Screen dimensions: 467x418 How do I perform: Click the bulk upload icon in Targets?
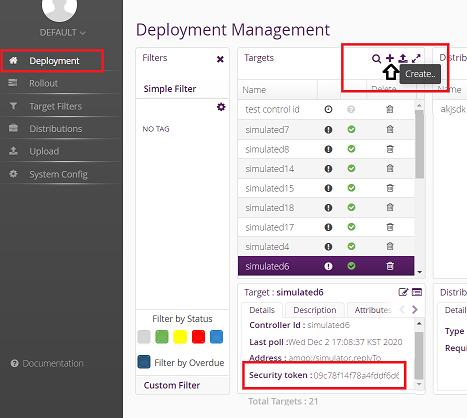pos(403,58)
